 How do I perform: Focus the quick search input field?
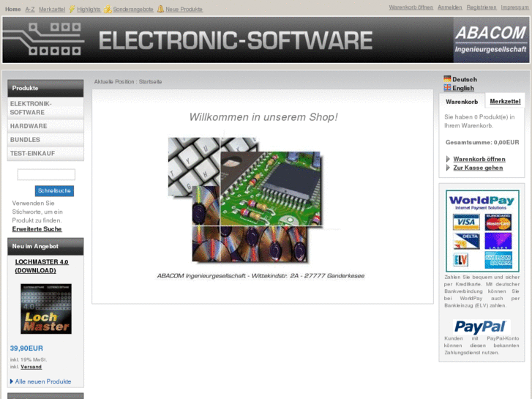(46, 174)
